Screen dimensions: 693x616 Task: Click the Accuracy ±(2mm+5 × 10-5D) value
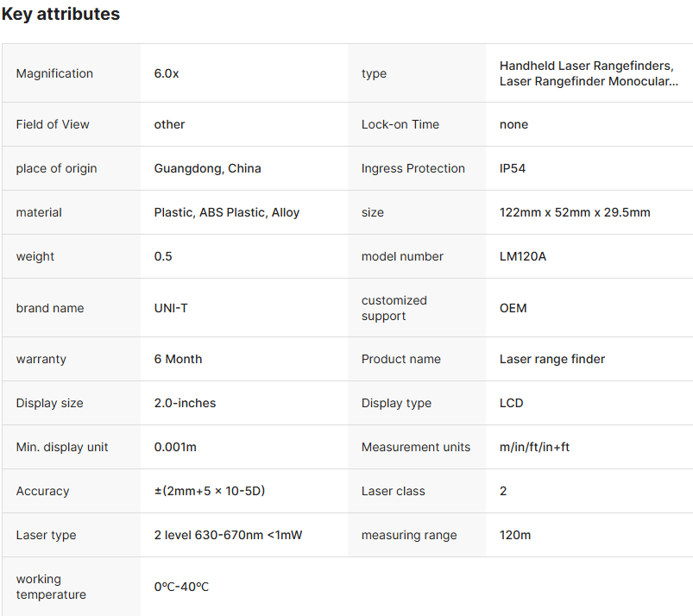[x=209, y=491]
